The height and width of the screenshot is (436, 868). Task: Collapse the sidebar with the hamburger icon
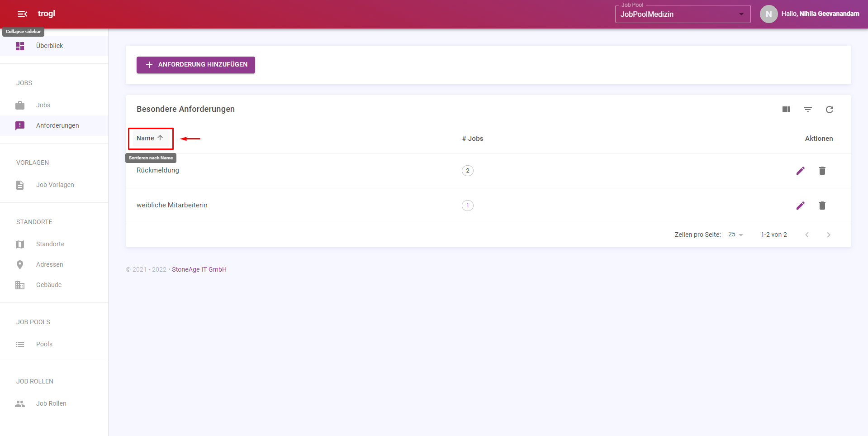click(x=22, y=14)
